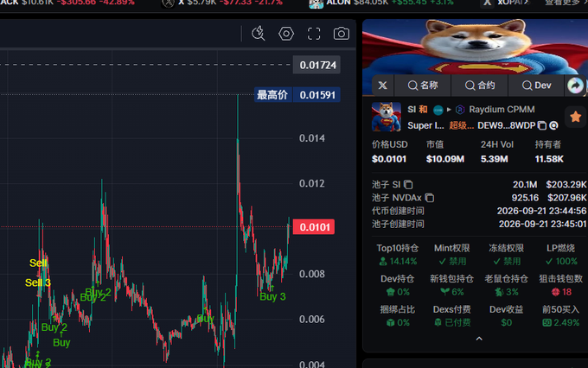This screenshot has width=588, height=368.
Task: Open the lookup icon after contract address
Action: [x=554, y=125]
